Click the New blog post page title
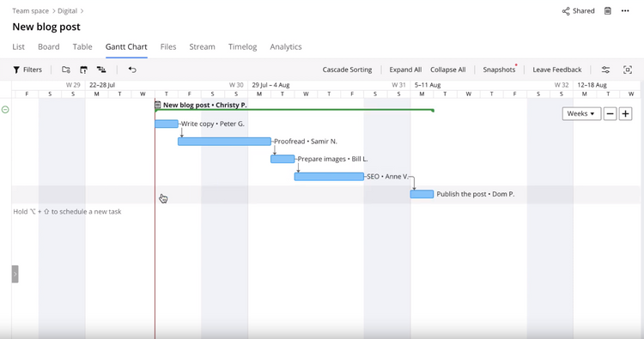Image resolution: width=644 pixels, height=339 pixels. pyautogui.click(x=46, y=27)
